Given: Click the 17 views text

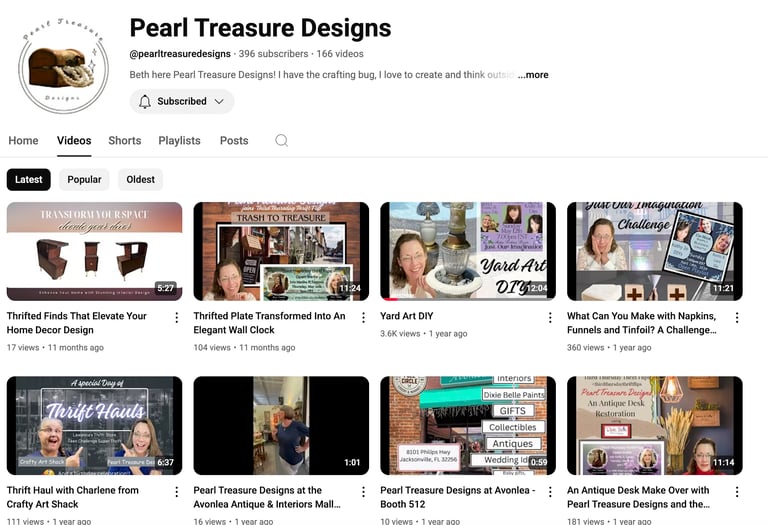Looking at the screenshot, I should coord(23,347).
